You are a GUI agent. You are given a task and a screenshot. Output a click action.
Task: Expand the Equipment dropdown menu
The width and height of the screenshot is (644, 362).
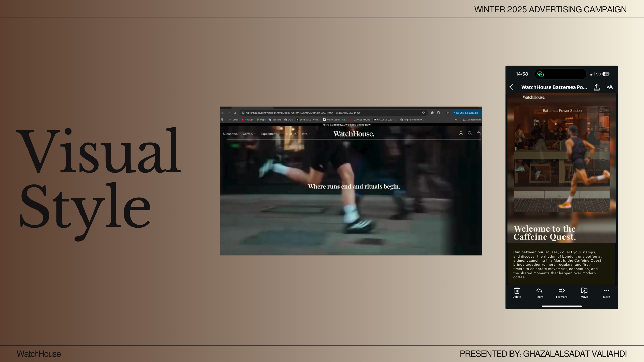coord(270,134)
